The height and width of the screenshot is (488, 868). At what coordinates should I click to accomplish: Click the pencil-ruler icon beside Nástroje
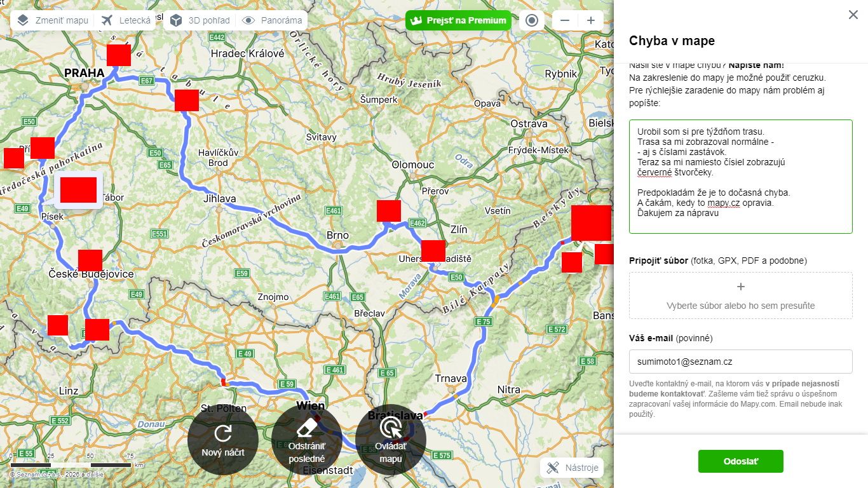[553, 468]
